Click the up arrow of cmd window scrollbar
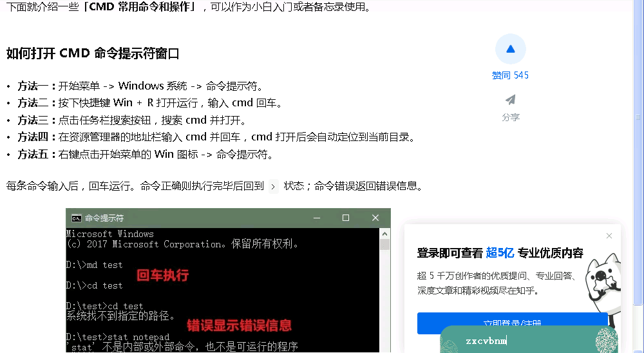Image resolution: width=644 pixels, height=353 pixels. pos(384,234)
